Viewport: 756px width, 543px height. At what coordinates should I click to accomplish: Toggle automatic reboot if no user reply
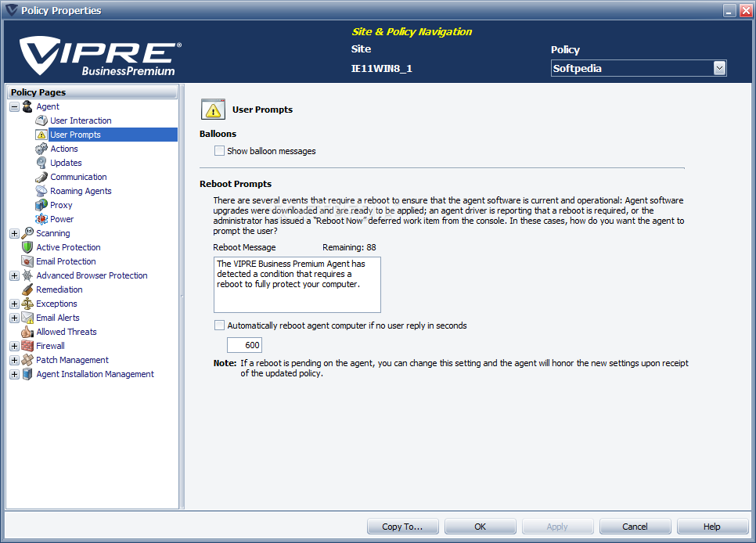219,325
